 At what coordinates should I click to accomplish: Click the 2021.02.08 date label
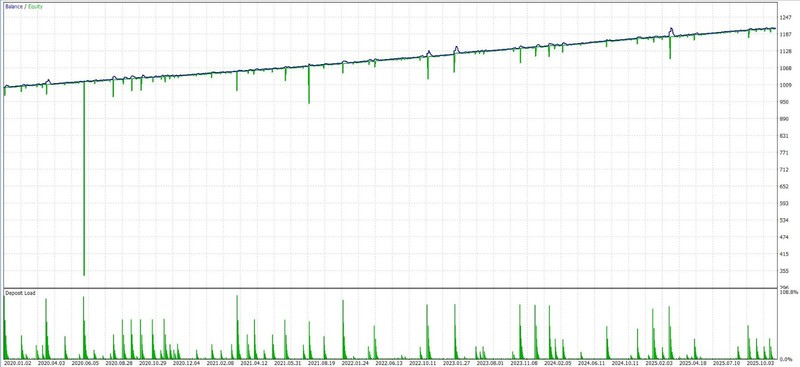point(220,363)
